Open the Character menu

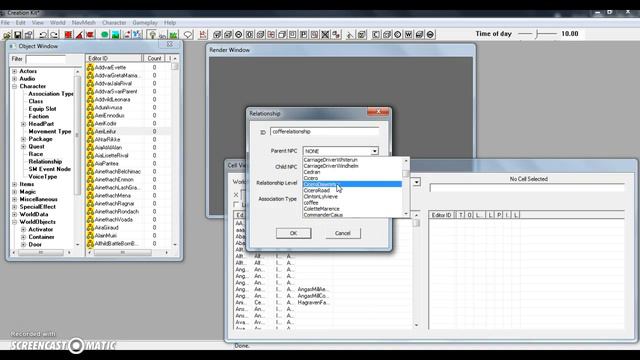point(114,23)
